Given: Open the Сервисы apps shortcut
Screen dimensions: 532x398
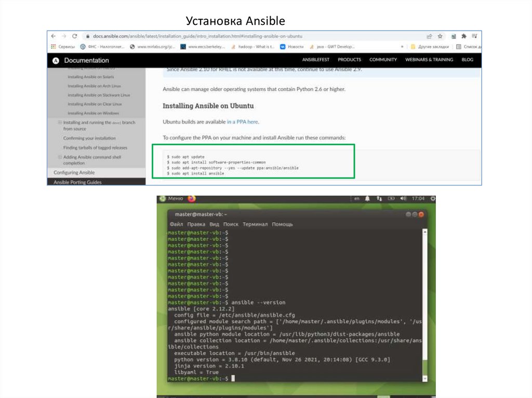Looking at the screenshot, I should click(x=63, y=47).
